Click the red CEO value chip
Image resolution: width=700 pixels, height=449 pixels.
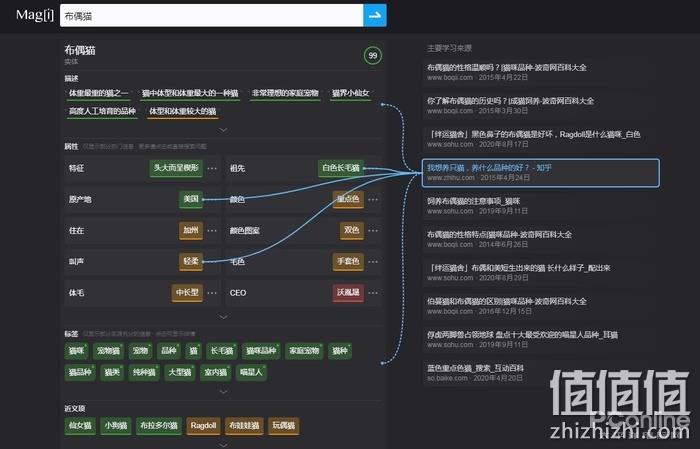[x=348, y=292]
